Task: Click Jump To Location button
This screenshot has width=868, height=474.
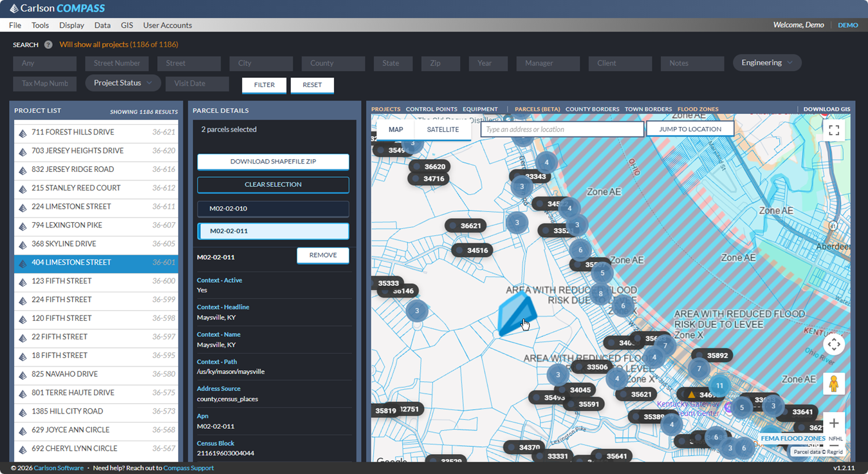Action: (690, 129)
